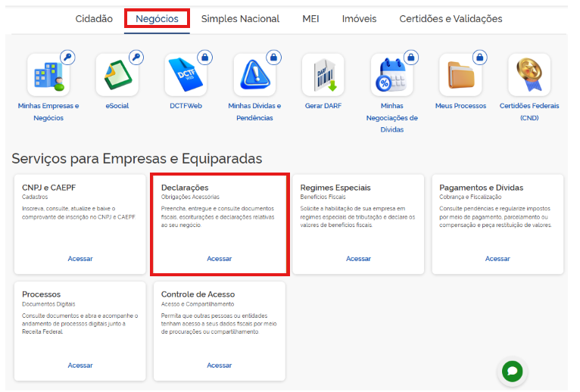This screenshot has width=580, height=392.
Task: Click the Processos card title
Action: 41,294
